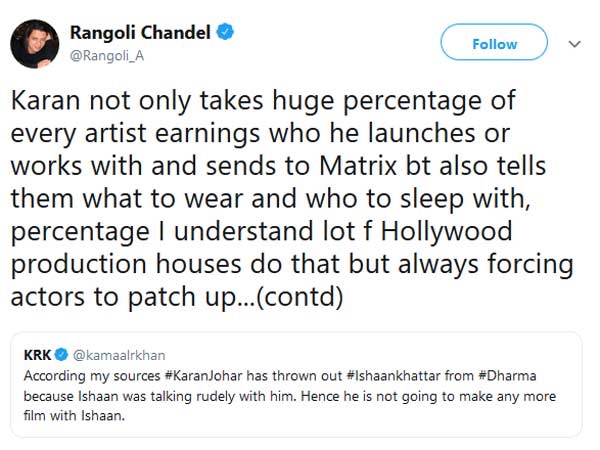This screenshot has width=600, height=450.
Task: Click the verified badge beside Rangoli Chandel
Action: 225,32
